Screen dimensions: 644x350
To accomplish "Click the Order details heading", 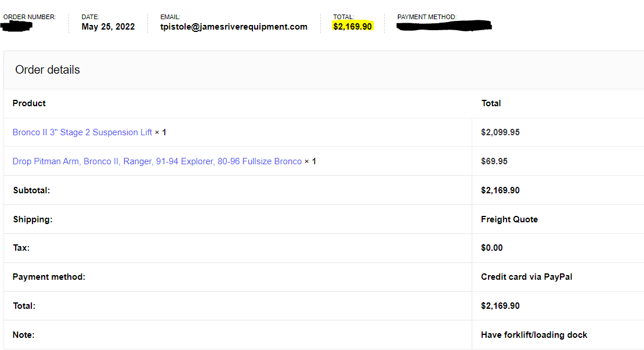I will 48,70.
